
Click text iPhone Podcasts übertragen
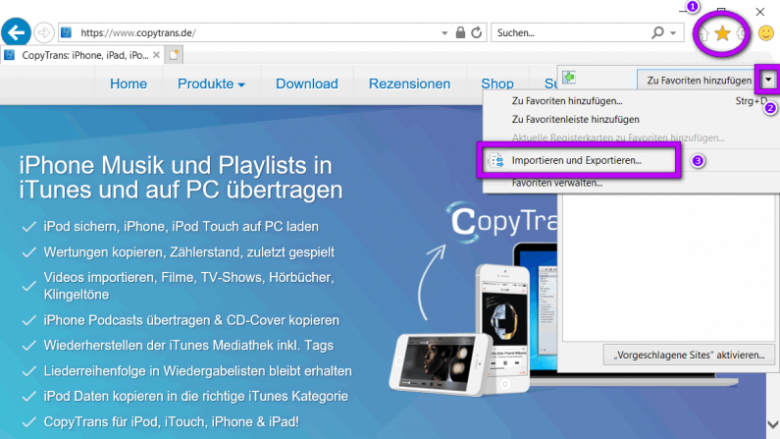191,320
